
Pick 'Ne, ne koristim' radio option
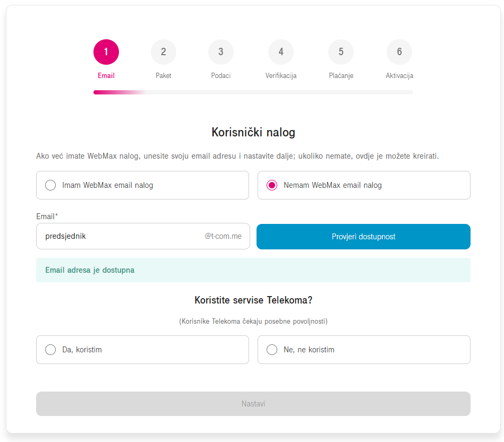click(x=272, y=350)
